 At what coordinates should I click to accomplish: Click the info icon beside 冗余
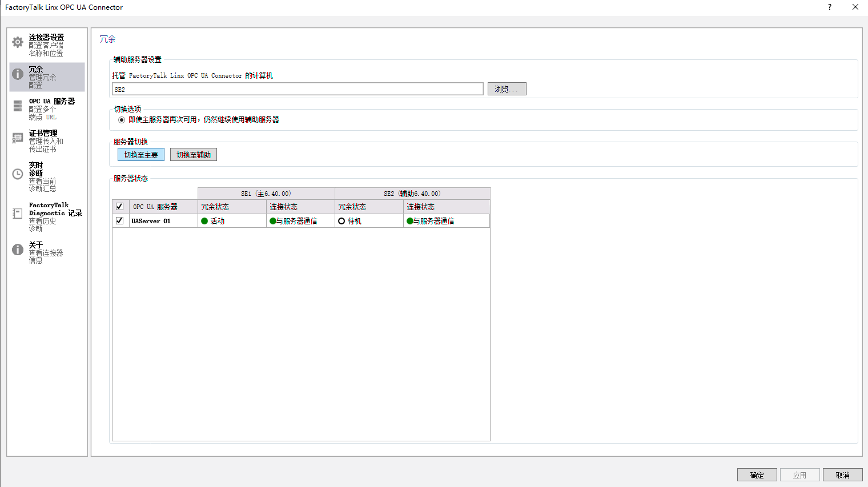click(18, 74)
